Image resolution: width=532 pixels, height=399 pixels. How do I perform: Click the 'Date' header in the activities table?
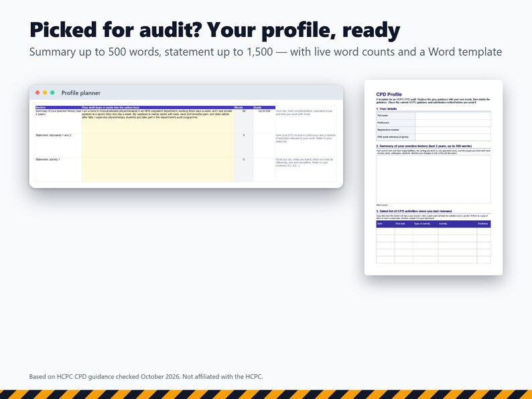(385, 224)
